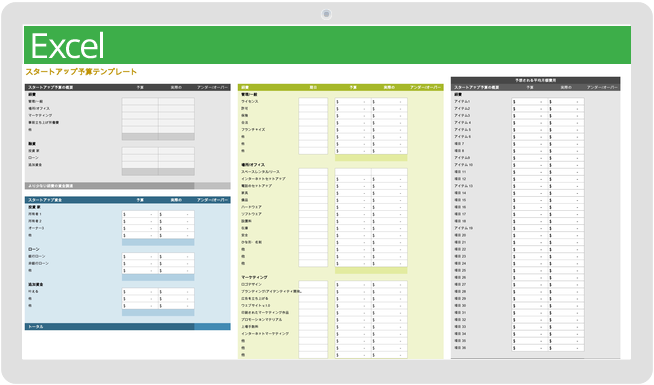The width and height of the screenshot is (654, 385).
Task: Click the Excel logo in green banner
Action: point(67,46)
